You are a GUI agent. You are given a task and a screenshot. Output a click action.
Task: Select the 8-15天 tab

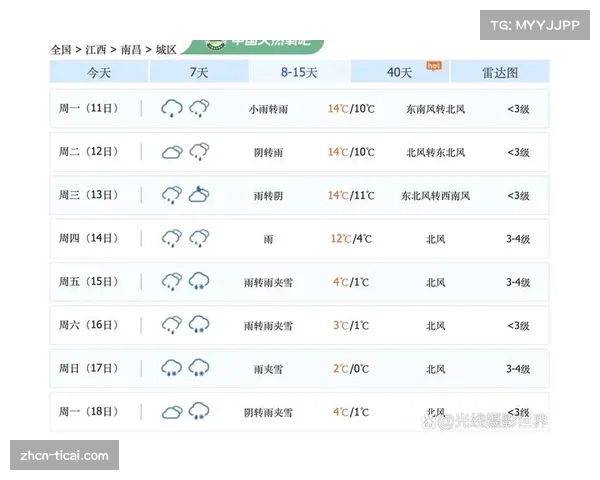299,72
